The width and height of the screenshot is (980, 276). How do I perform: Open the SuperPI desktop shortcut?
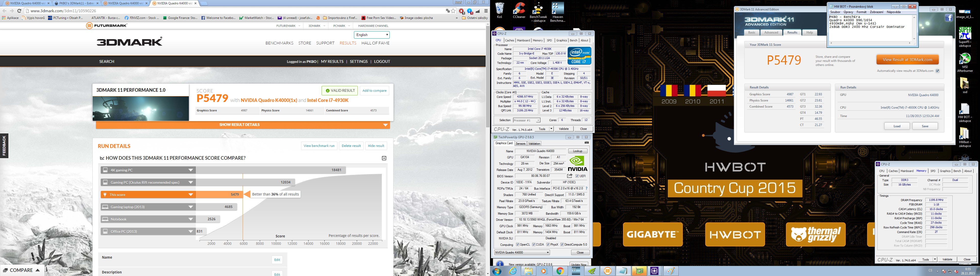[x=965, y=37]
